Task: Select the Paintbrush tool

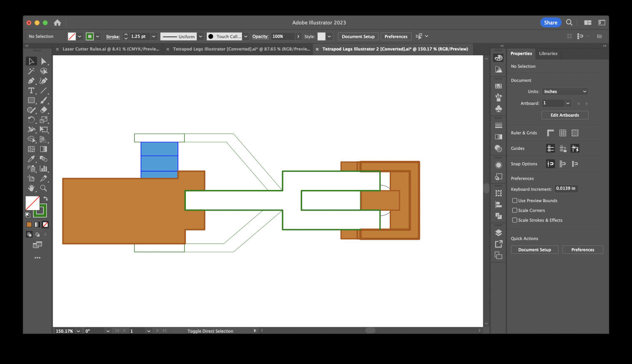Action: [43, 100]
